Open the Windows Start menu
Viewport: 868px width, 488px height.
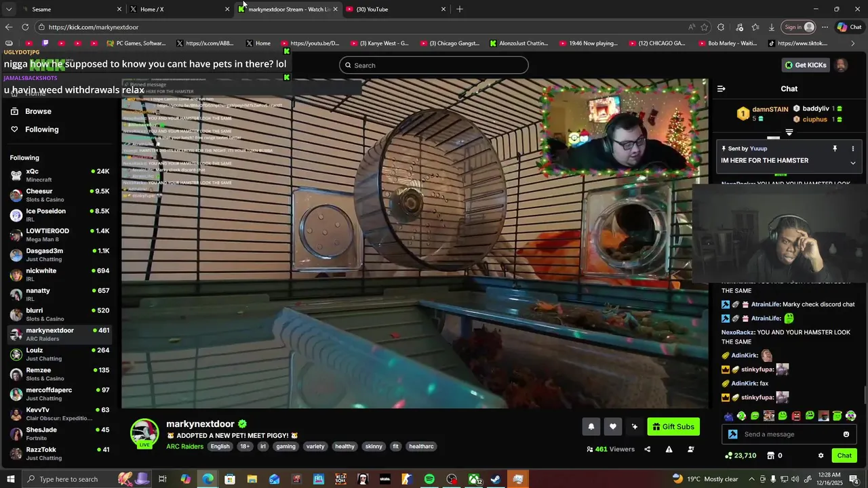pos(11,479)
